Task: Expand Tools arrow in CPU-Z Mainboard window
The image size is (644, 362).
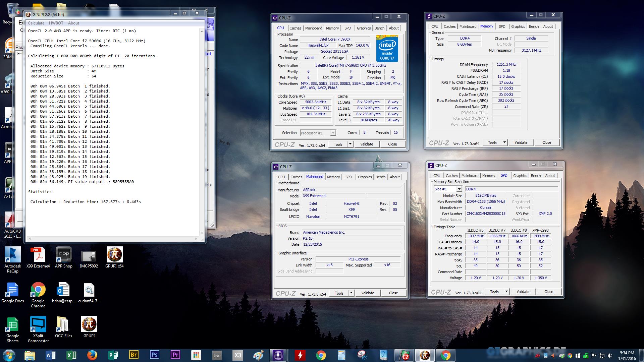Action: (351, 293)
